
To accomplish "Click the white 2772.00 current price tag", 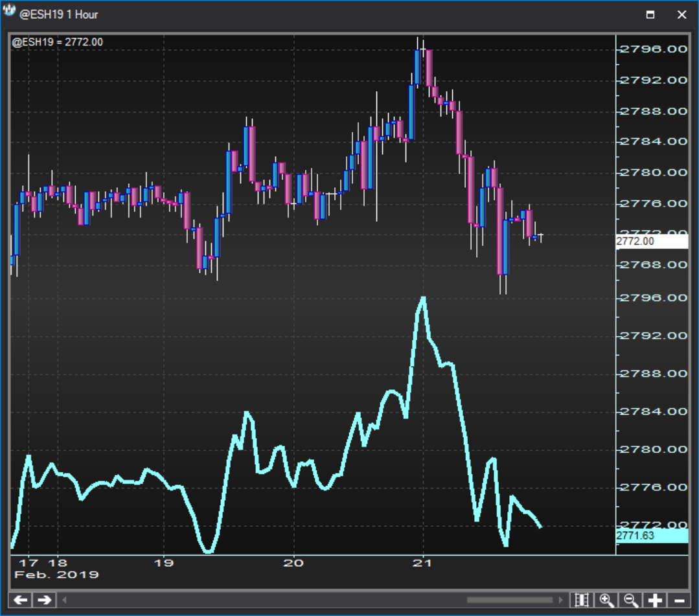I will [652, 241].
